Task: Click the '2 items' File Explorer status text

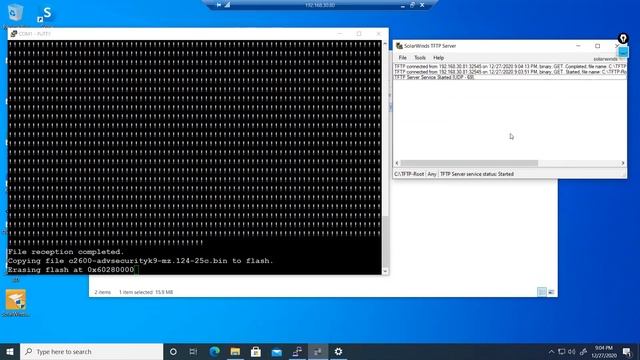Action: pyautogui.click(x=102, y=292)
